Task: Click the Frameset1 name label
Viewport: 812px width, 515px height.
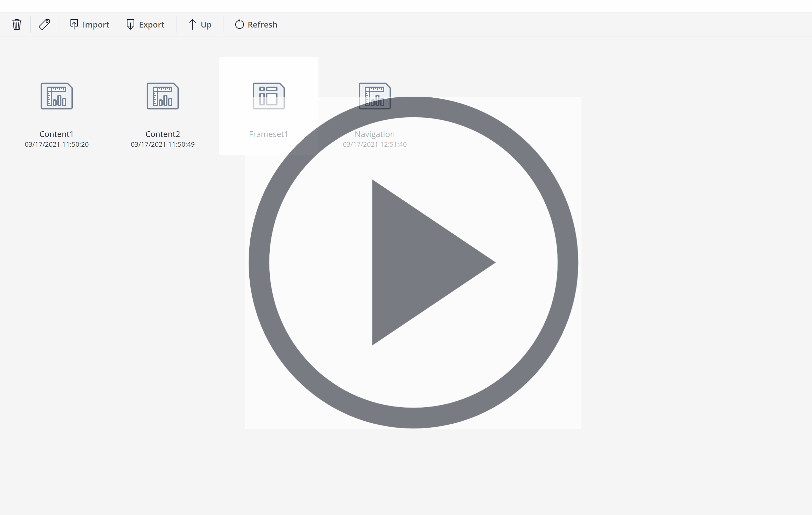Action: pos(268,134)
